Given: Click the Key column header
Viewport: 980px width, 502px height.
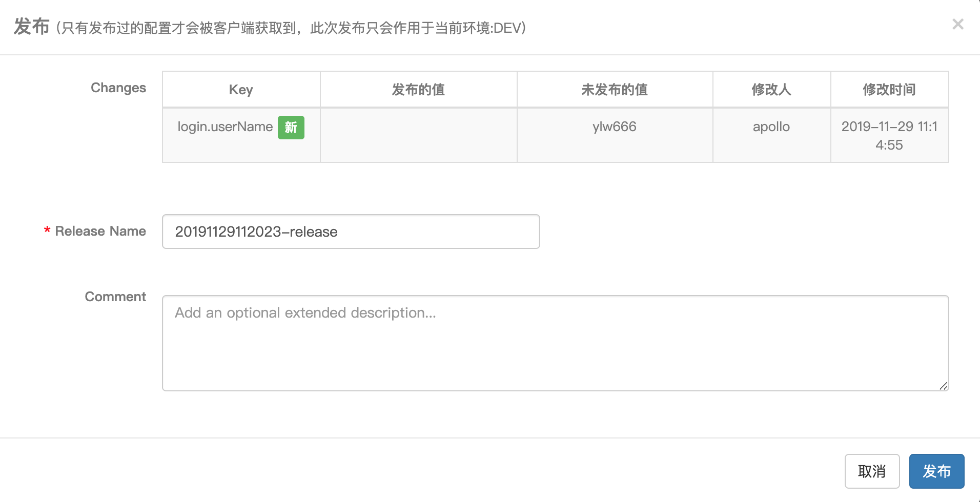Looking at the screenshot, I should [241, 90].
